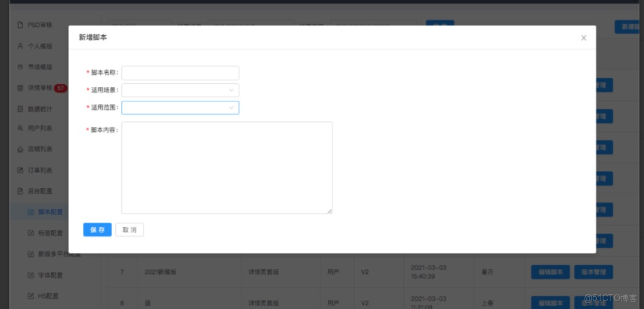
Task: Click the person icon for 个人模板
Action: click(20, 46)
